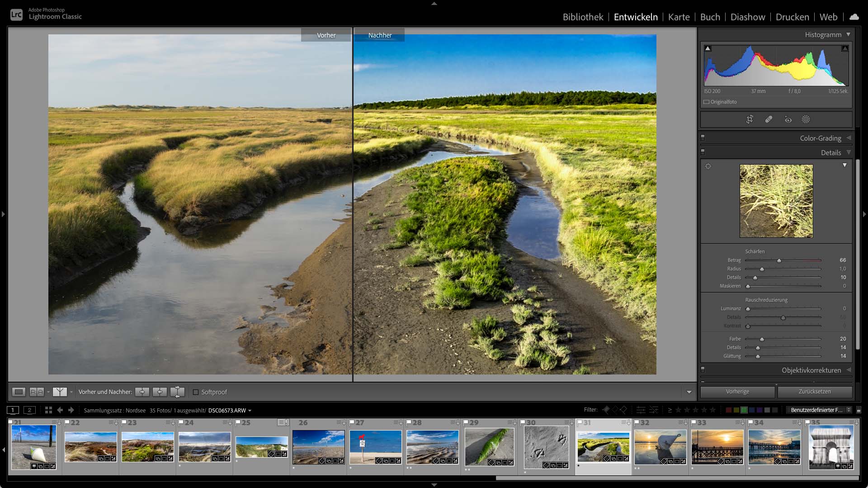Click the Vorherige button
Screen dimensions: 868x488
[737, 392]
